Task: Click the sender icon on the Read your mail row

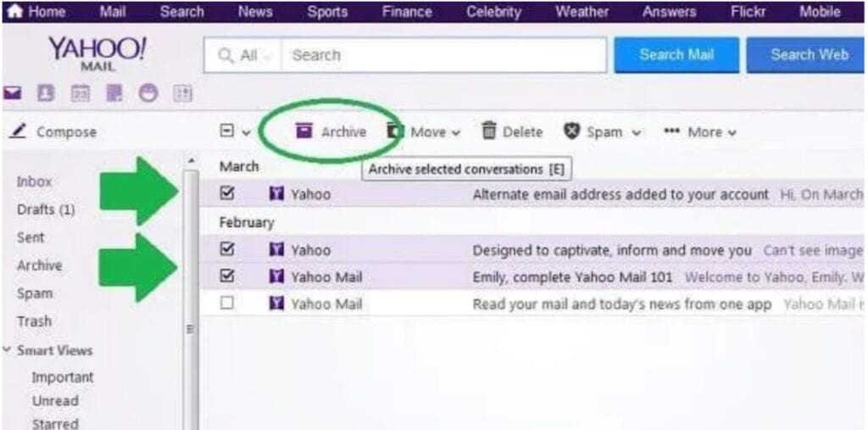Action: (276, 304)
